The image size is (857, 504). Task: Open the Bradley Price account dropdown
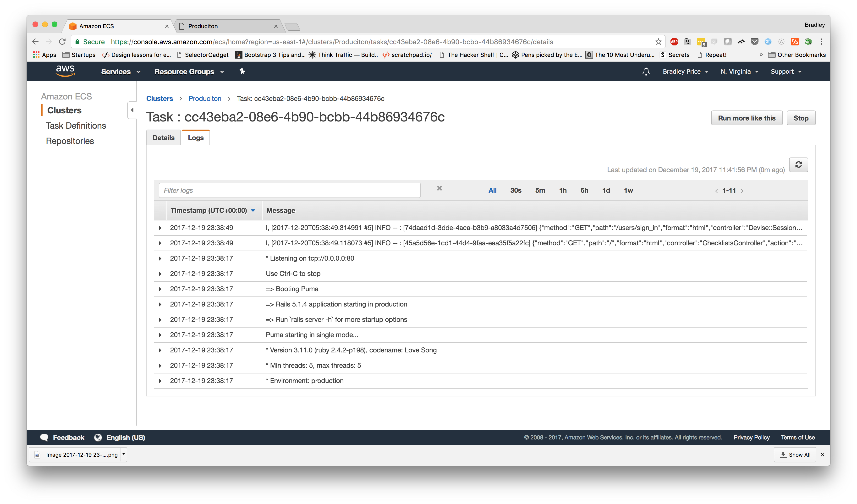tap(685, 72)
